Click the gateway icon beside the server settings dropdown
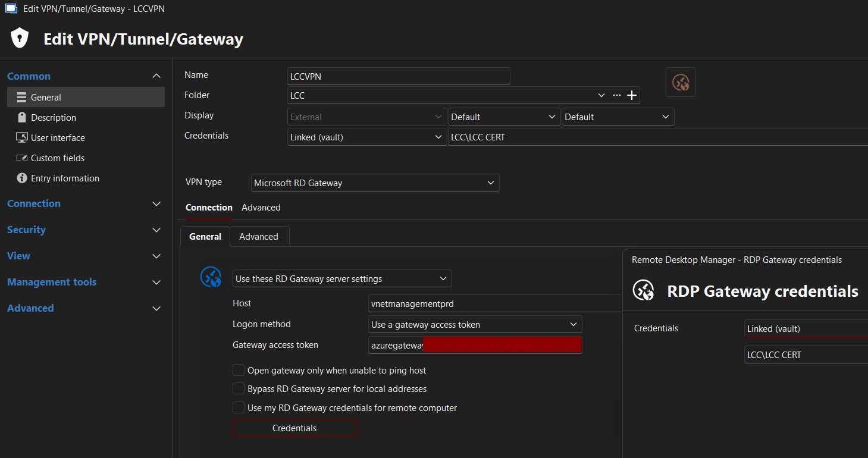The height and width of the screenshot is (458, 868). [x=211, y=278]
